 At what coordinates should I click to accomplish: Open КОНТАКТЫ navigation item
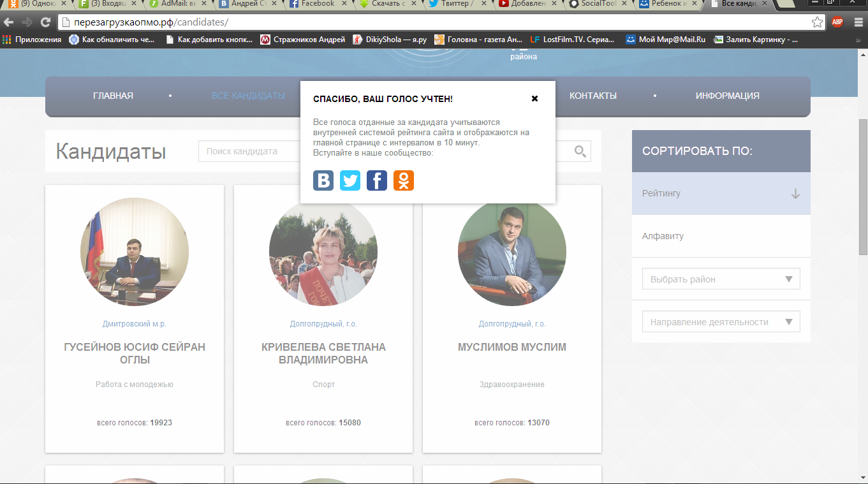pyautogui.click(x=593, y=96)
